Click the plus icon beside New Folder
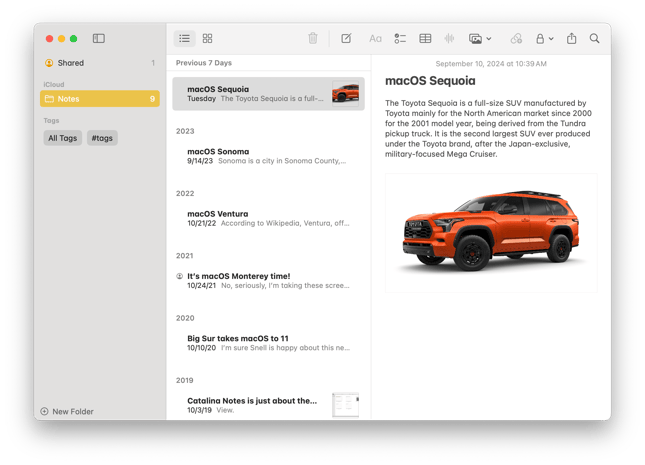645x465 pixels. [x=44, y=412]
